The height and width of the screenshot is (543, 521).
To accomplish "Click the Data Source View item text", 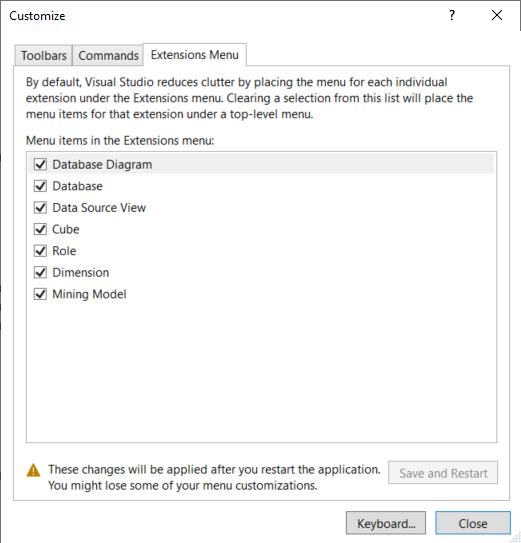I will 99,207.
